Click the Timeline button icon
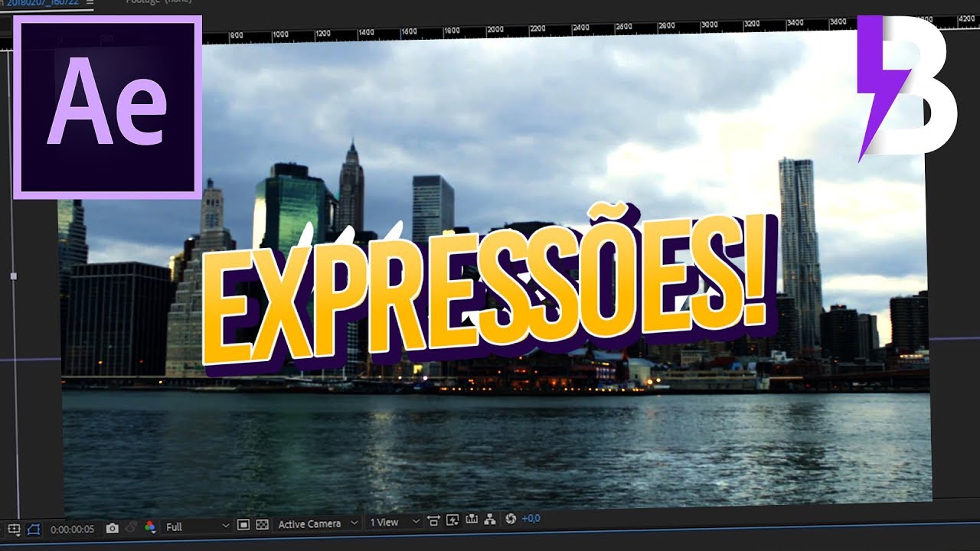The height and width of the screenshot is (551, 980). coord(472,520)
